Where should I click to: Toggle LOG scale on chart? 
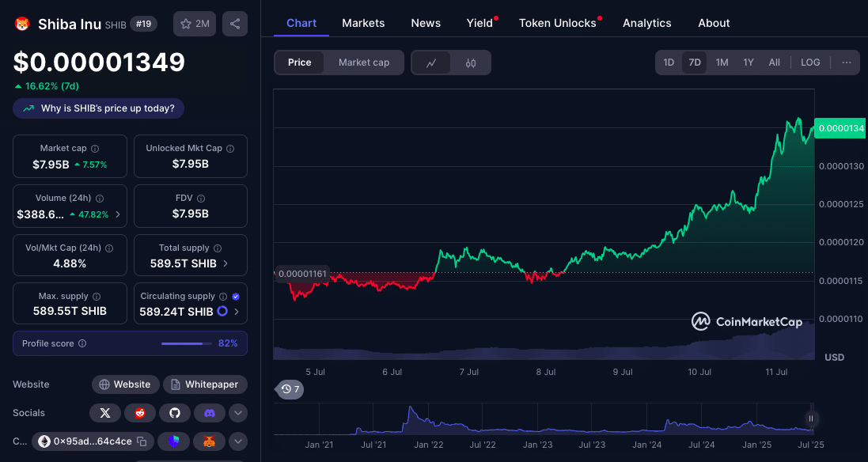click(810, 62)
